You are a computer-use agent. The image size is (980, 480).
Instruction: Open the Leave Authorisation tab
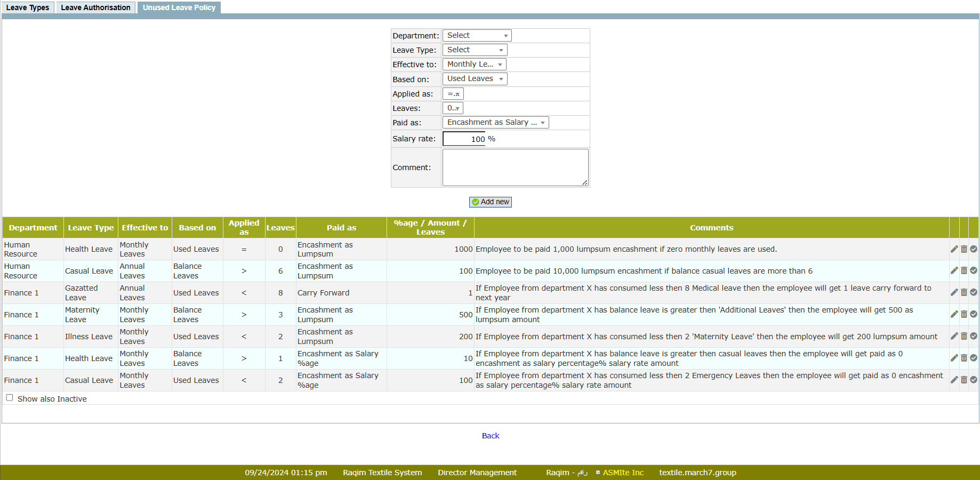click(95, 7)
